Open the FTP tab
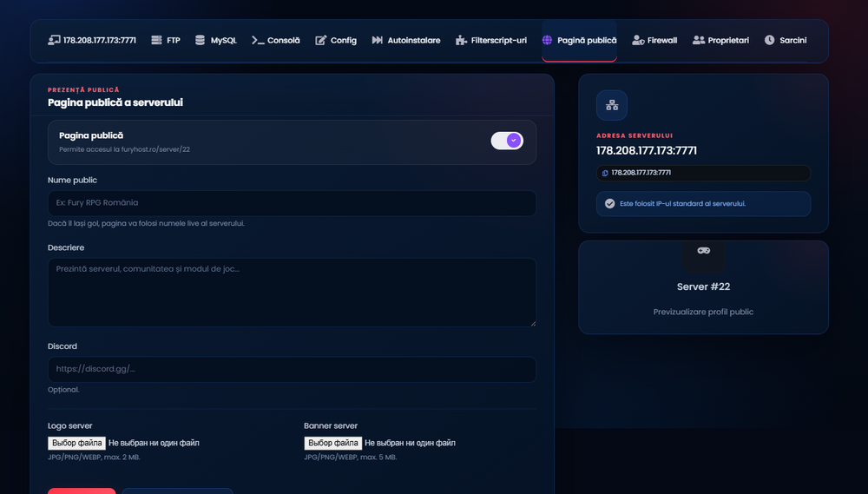The image size is (868, 494). (x=166, y=40)
